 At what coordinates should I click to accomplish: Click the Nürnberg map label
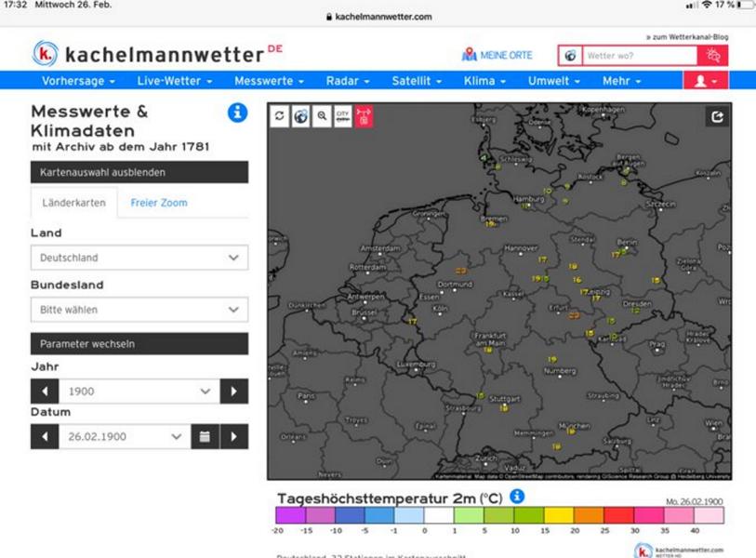pyautogui.click(x=560, y=371)
